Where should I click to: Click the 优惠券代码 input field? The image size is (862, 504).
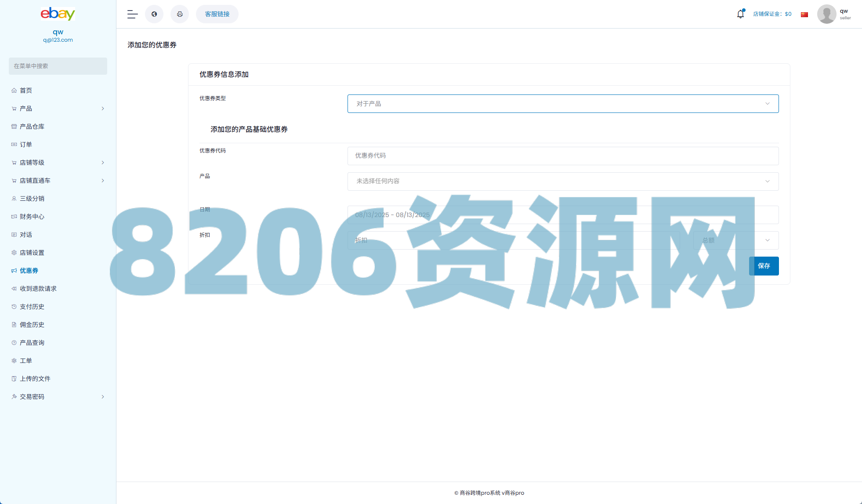(x=563, y=156)
